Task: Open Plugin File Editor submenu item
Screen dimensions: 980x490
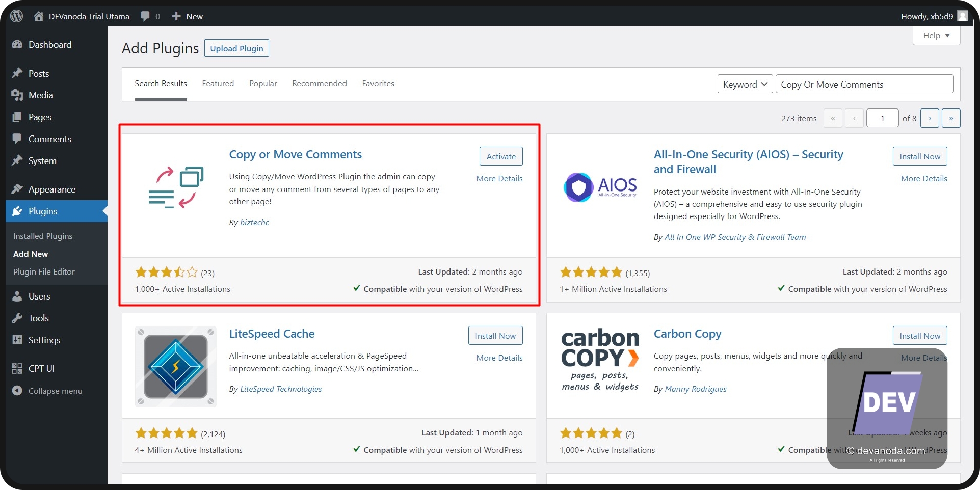Action: point(44,271)
